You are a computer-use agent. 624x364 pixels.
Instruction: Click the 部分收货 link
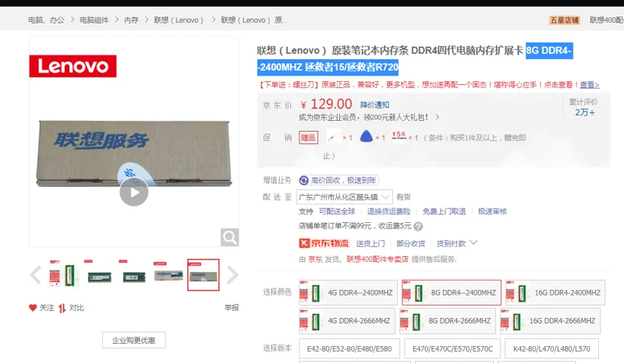(411, 243)
